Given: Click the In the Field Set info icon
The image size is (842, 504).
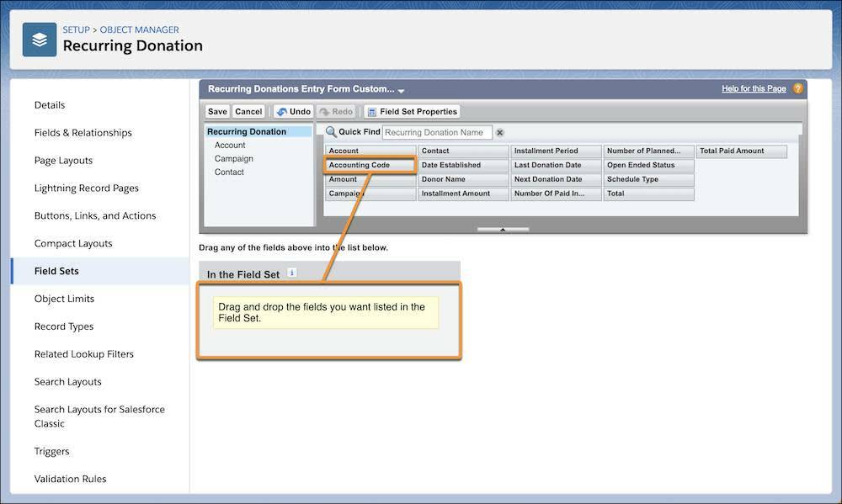Looking at the screenshot, I should pyautogui.click(x=292, y=273).
